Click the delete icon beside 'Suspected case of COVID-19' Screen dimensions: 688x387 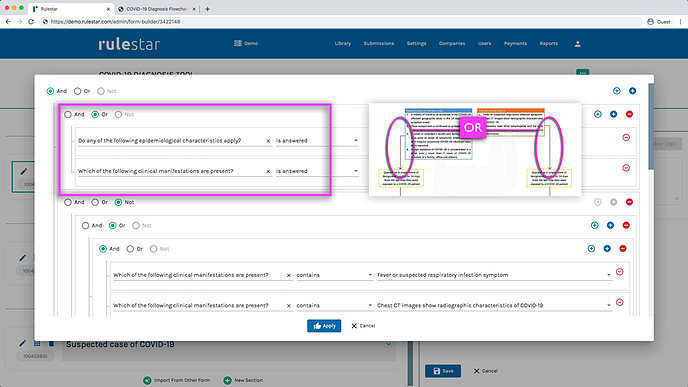click(x=51, y=344)
